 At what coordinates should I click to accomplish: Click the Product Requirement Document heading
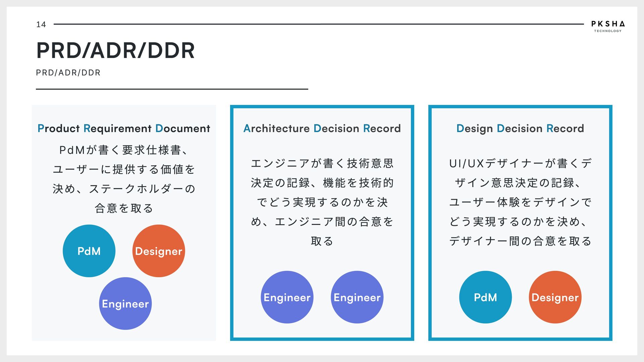point(124,128)
